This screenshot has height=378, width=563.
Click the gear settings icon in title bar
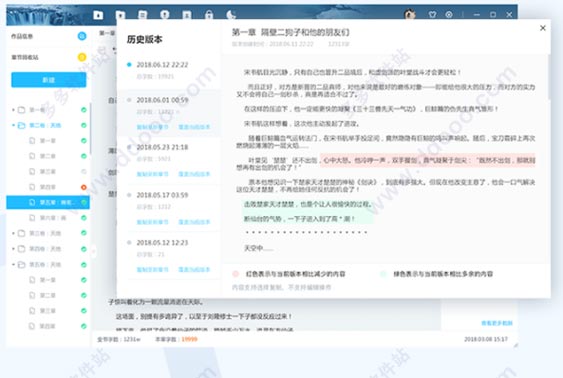tap(449, 15)
